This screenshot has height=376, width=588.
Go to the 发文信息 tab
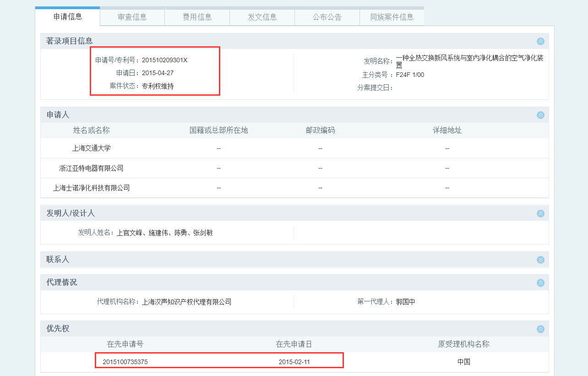(x=262, y=17)
